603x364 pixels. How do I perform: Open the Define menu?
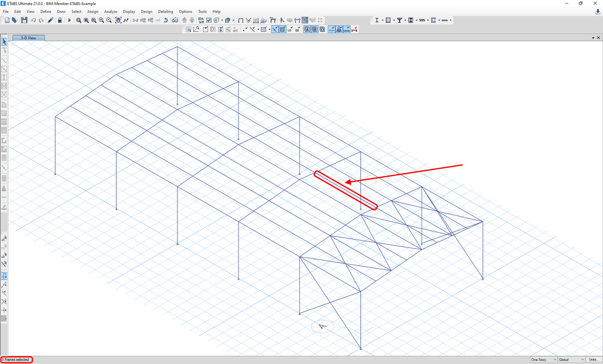coord(46,11)
